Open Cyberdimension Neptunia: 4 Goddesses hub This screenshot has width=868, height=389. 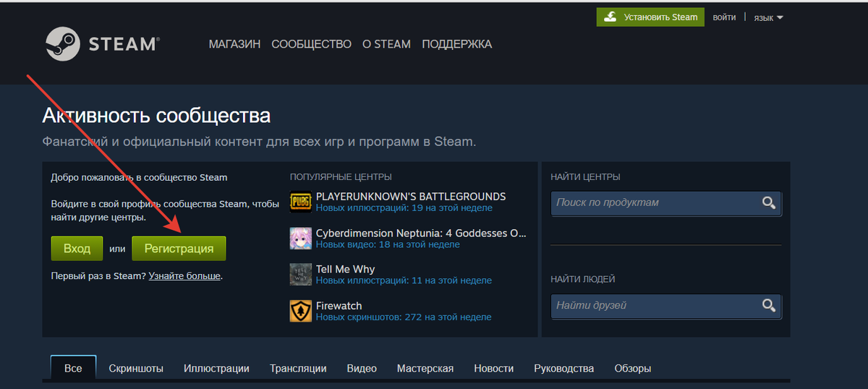421,233
